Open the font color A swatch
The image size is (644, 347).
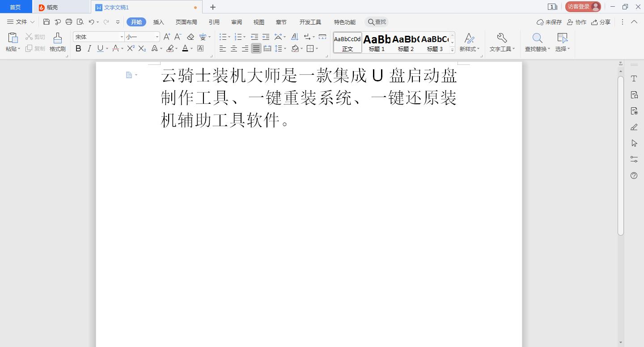point(185,48)
